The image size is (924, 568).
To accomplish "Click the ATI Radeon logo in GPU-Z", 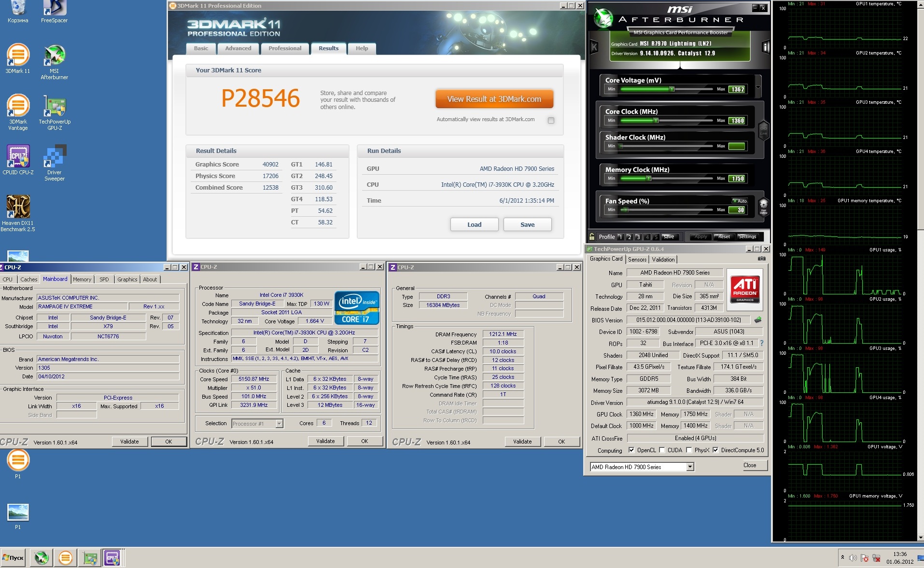I will pos(745,289).
